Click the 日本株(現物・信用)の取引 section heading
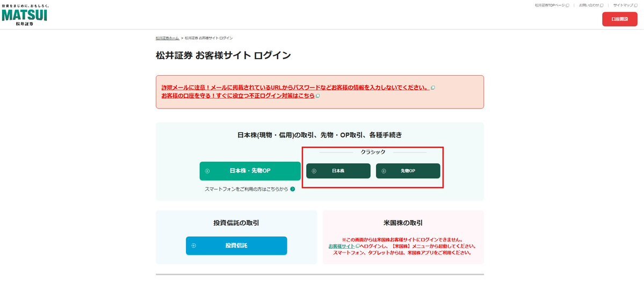Screen dimensions: 644x283 320,135
